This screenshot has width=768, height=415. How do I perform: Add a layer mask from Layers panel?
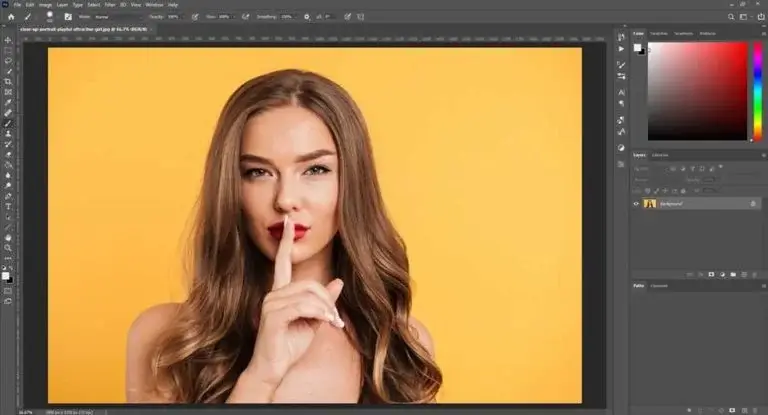pos(711,275)
